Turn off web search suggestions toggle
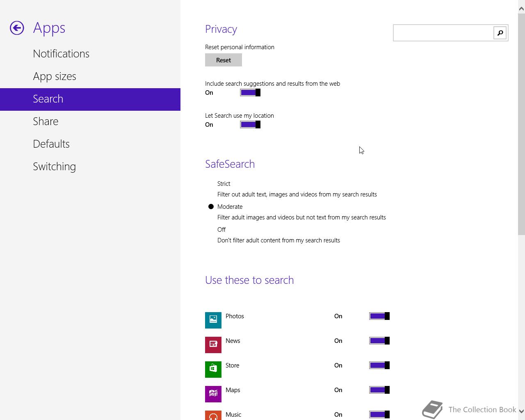The height and width of the screenshot is (420, 525). (250, 93)
